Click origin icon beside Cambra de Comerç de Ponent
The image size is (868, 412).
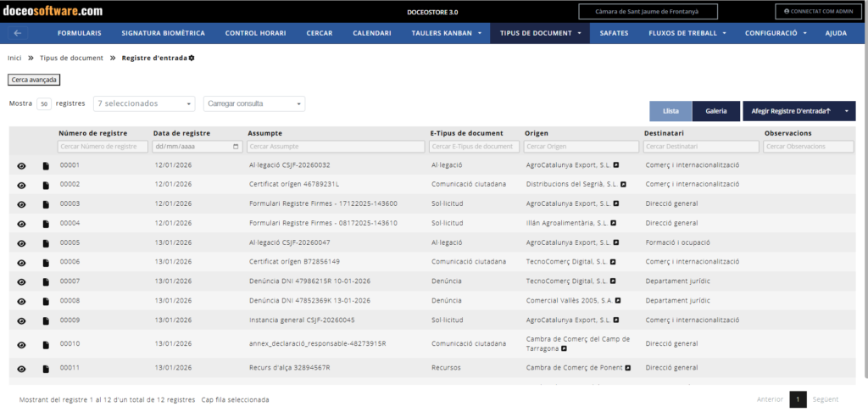[x=628, y=368]
